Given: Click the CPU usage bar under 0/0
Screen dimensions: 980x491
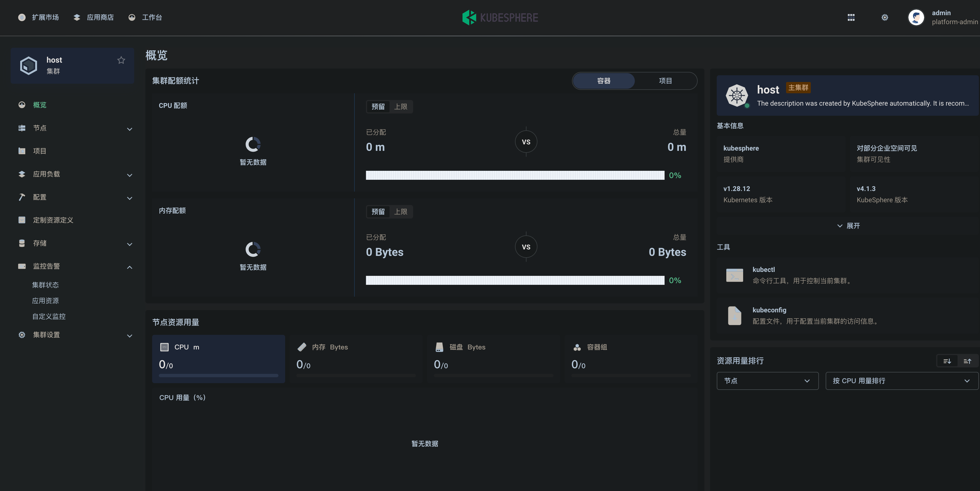Looking at the screenshot, I should pyautogui.click(x=218, y=376).
